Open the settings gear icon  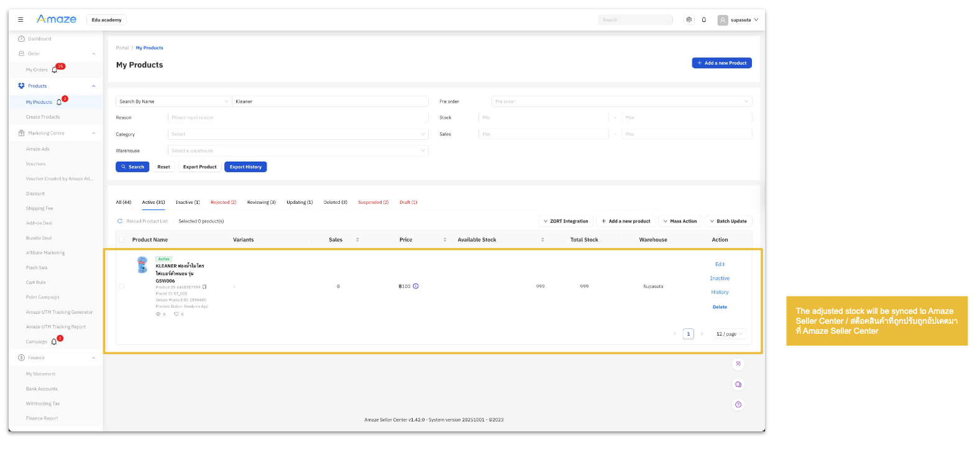(689, 20)
